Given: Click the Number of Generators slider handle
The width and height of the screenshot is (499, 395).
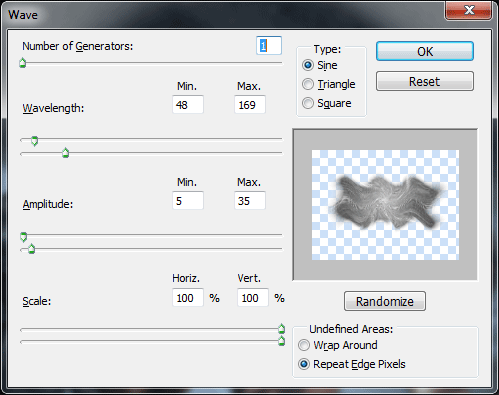Looking at the screenshot, I should (23, 63).
